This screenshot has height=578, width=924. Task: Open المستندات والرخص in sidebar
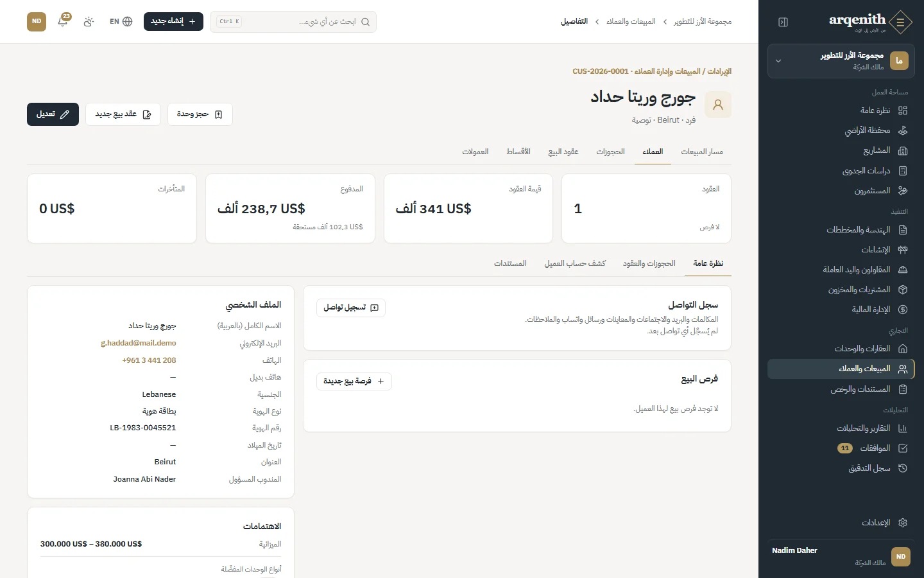[841, 389]
